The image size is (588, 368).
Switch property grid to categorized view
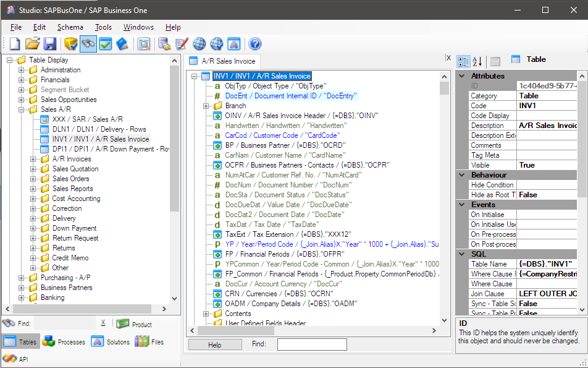[x=463, y=62]
